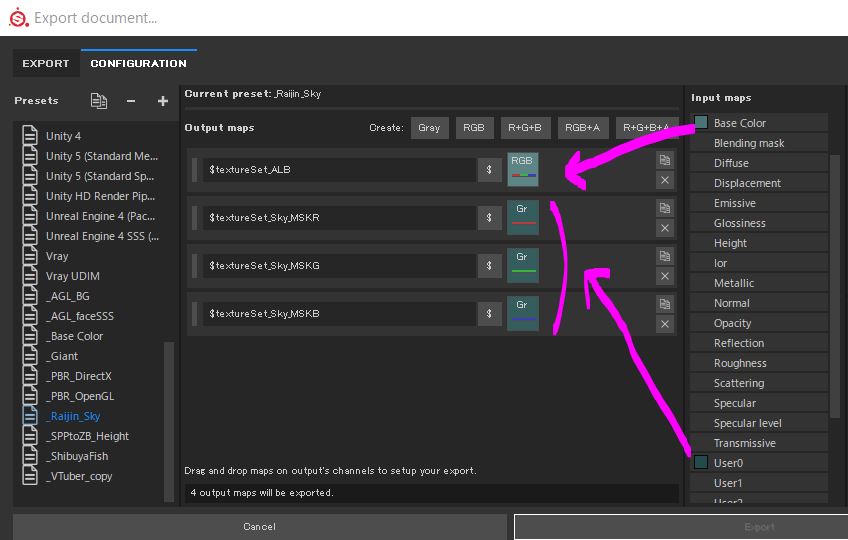This screenshot has width=848, height=540.
Task: Select the CONFIGURATION tab
Action: (138, 63)
